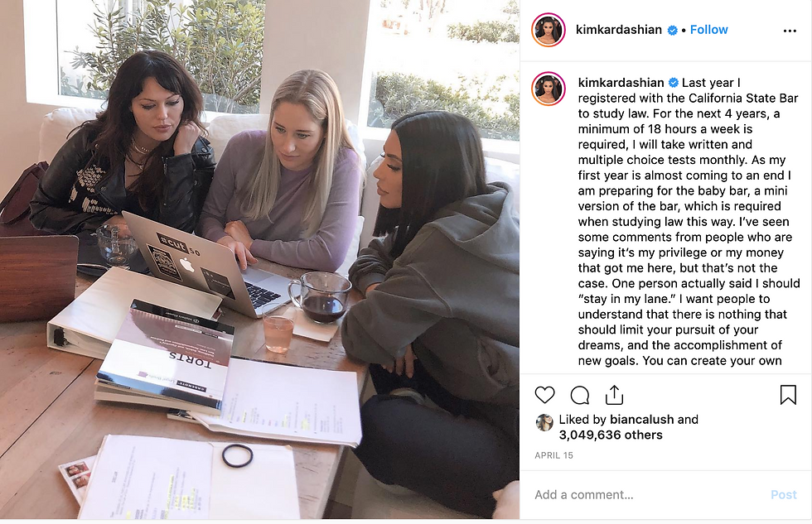Like the post with the heart icon
The width and height of the screenshot is (812, 524).
coord(544,395)
